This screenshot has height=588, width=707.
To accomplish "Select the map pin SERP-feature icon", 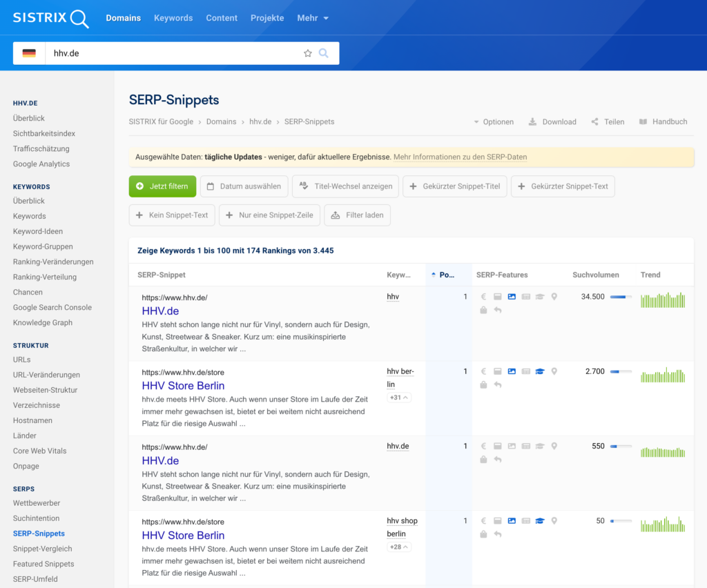I will point(554,296).
